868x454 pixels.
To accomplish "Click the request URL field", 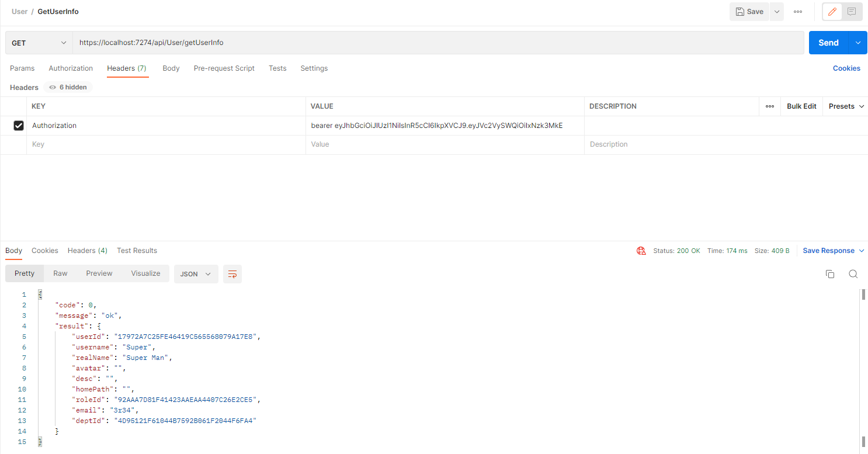I will (x=438, y=43).
